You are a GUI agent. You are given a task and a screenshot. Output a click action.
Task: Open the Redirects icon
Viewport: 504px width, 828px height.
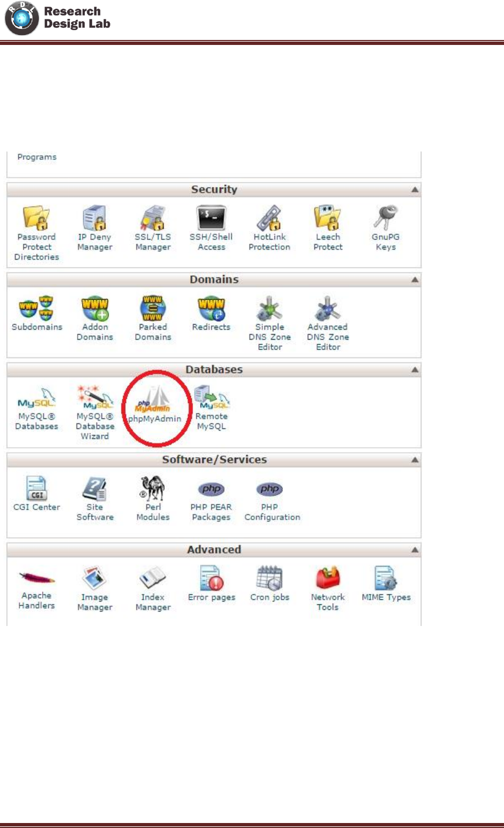point(211,308)
